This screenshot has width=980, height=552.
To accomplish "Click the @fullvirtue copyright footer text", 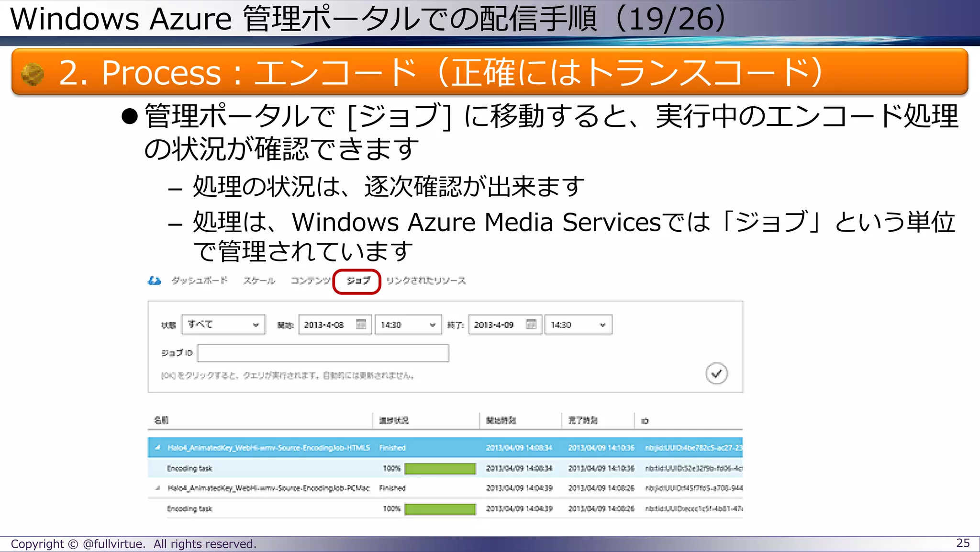I will (134, 544).
